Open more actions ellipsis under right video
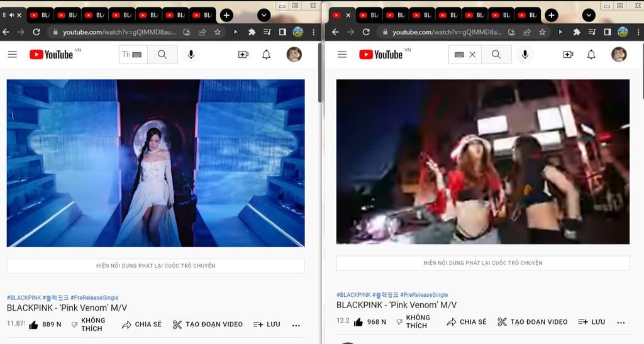The width and height of the screenshot is (644, 344). pyautogui.click(x=621, y=322)
